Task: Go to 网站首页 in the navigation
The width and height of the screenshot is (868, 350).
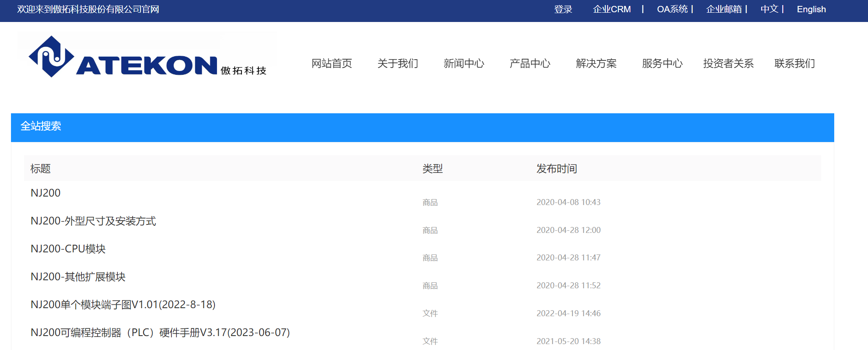Action: pyautogui.click(x=331, y=63)
